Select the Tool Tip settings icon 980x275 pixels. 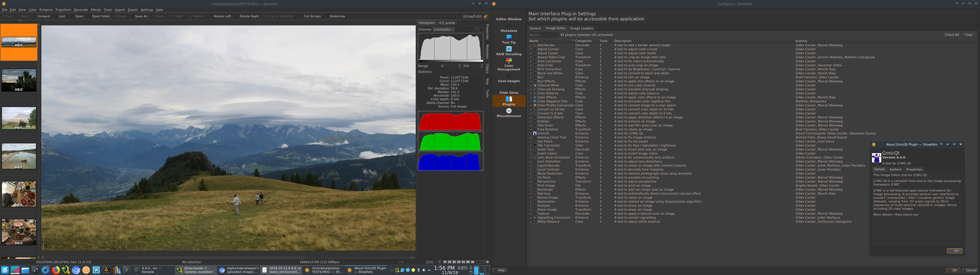point(509,37)
